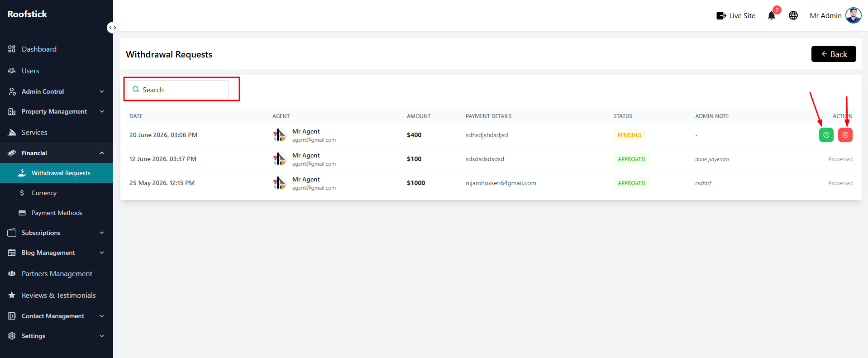Click the Payment Methods card icon

click(22, 213)
